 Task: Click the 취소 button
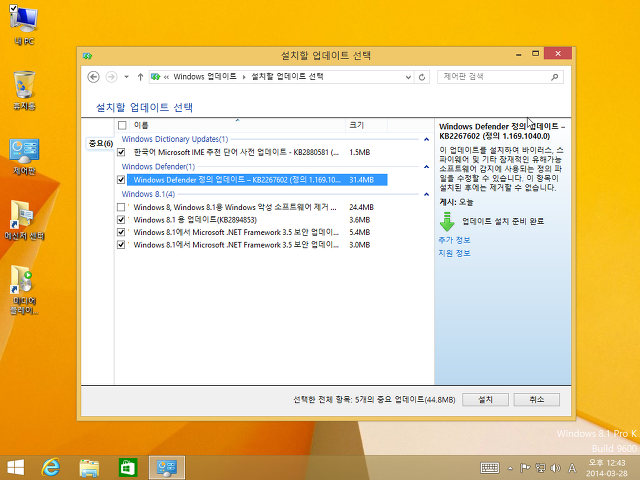click(537, 400)
